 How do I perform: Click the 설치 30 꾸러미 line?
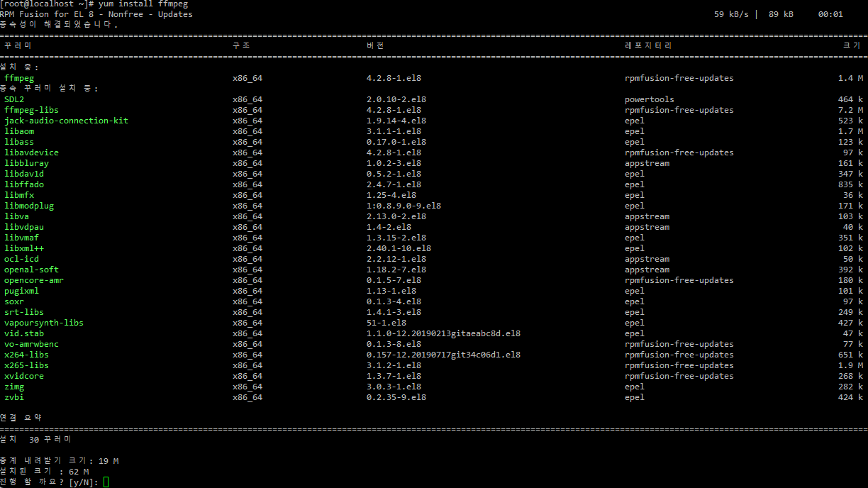[35, 439]
